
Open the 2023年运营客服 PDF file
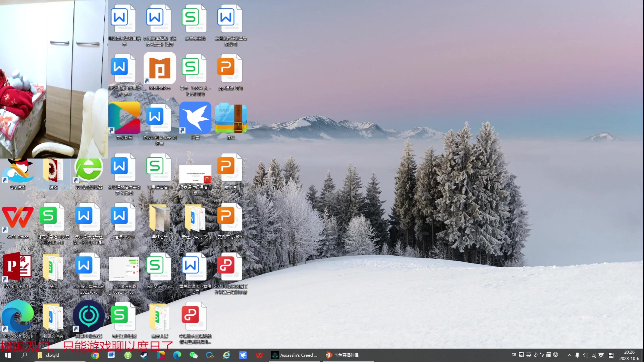[x=231, y=273]
